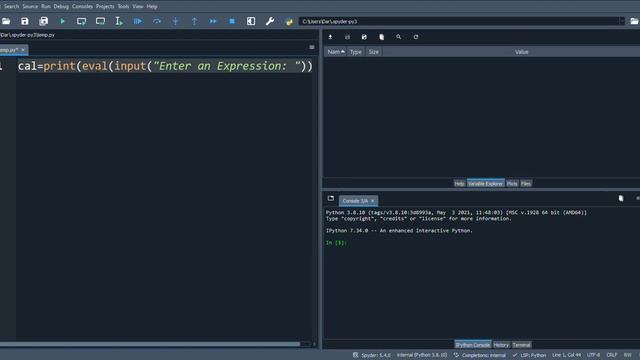Run selection or current line
This screenshot has height=360, width=640.
[119, 21]
